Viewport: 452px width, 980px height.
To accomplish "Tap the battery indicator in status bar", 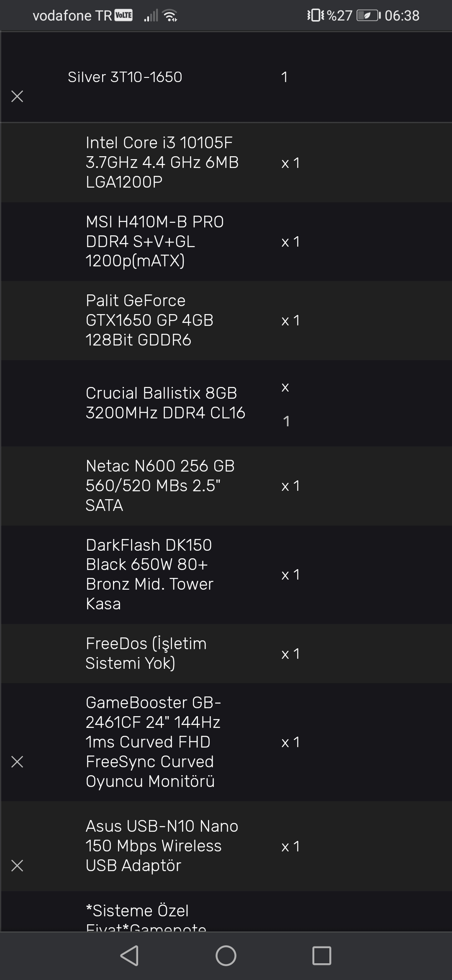I will [368, 16].
